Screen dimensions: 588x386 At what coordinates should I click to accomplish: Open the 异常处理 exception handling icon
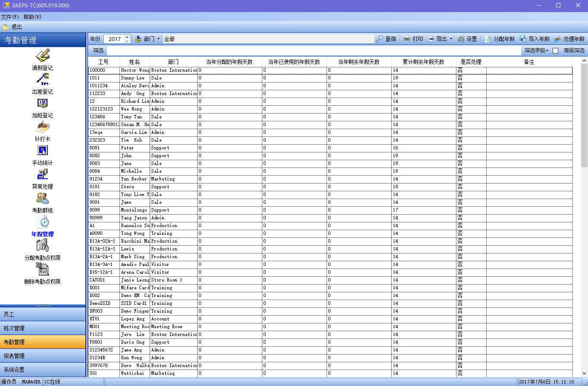pos(42,174)
